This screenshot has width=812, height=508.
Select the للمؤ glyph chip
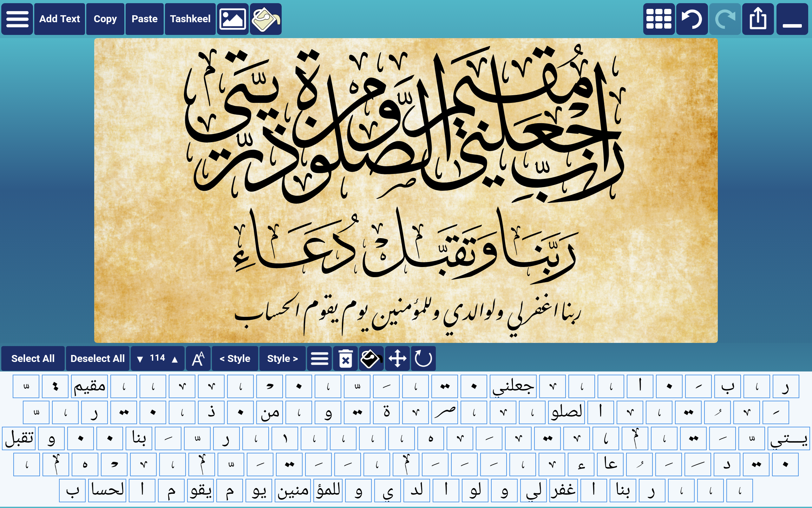coord(328,491)
